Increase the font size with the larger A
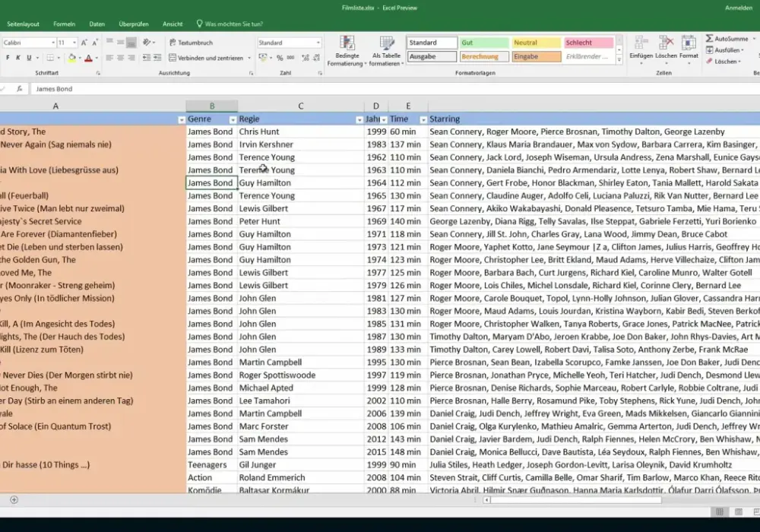This screenshot has width=760, height=532. 84,43
